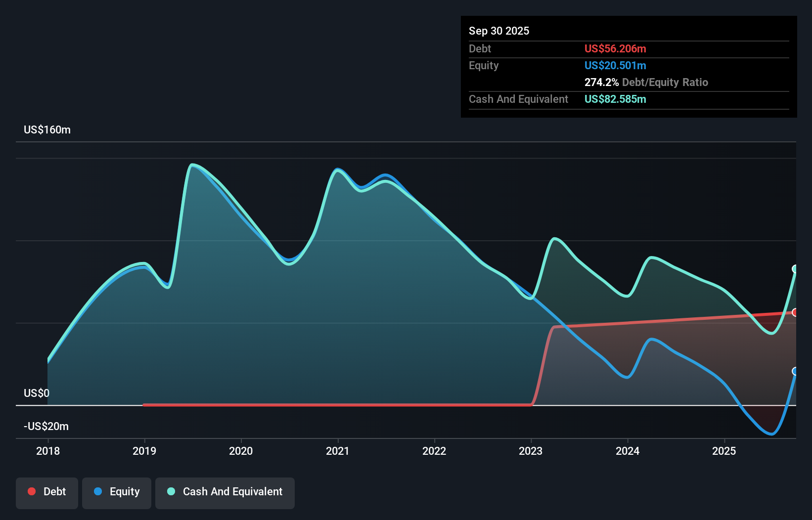Click the US$160m axis label
Screen dimensions: 812x520
(47, 130)
